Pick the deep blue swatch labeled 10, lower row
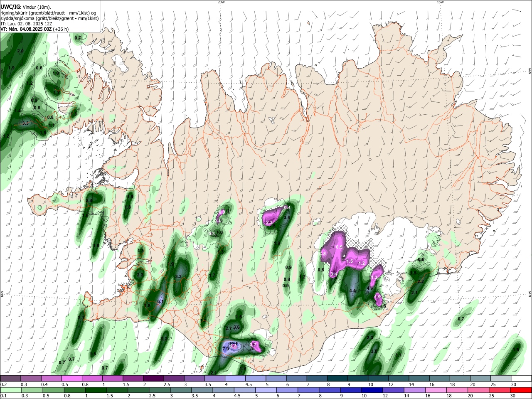Screen dimensions: 532x399 372,390
